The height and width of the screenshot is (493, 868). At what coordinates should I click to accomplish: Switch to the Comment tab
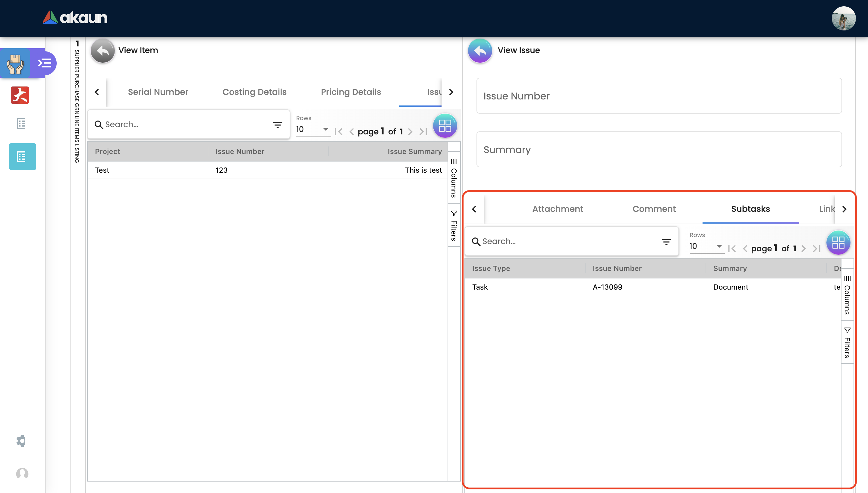point(654,209)
